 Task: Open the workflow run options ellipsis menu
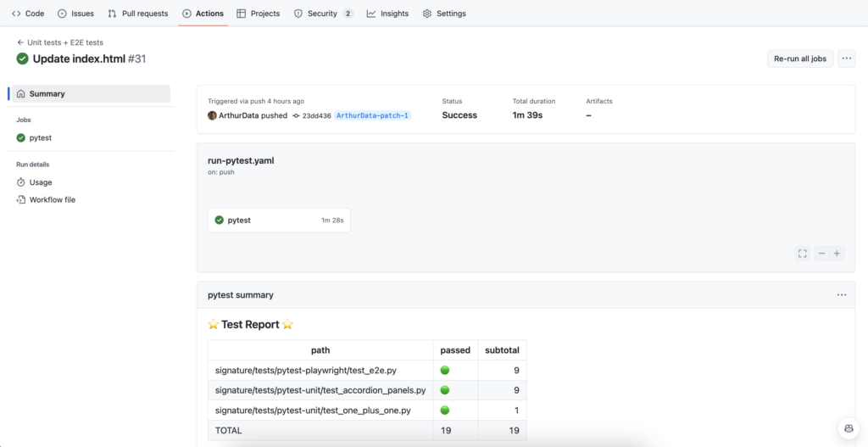847,59
